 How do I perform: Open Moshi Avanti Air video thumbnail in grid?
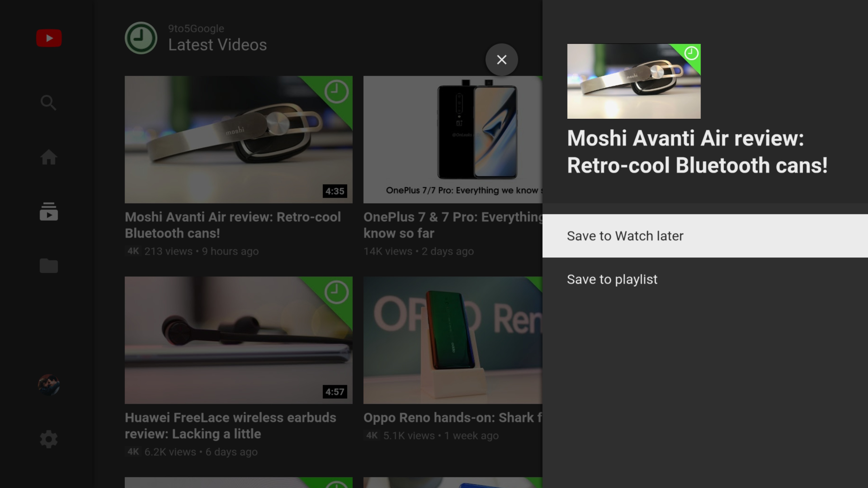238,139
